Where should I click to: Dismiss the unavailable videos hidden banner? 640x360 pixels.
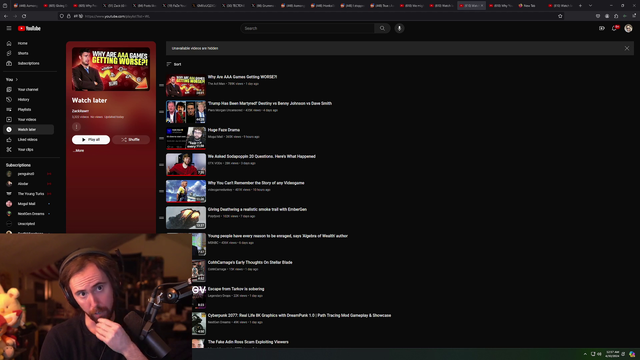coord(627,48)
